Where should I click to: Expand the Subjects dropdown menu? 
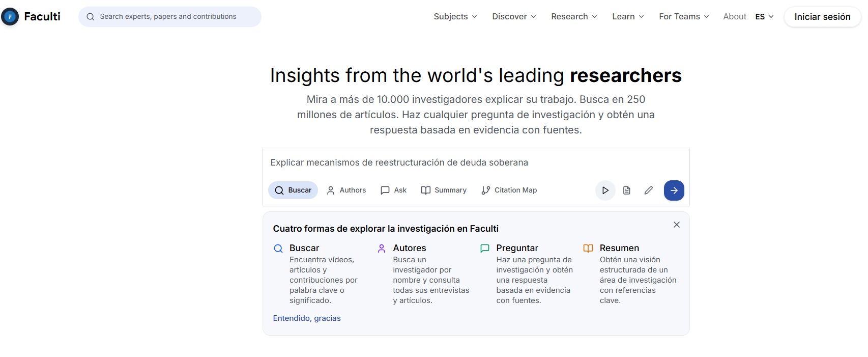(455, 17)
